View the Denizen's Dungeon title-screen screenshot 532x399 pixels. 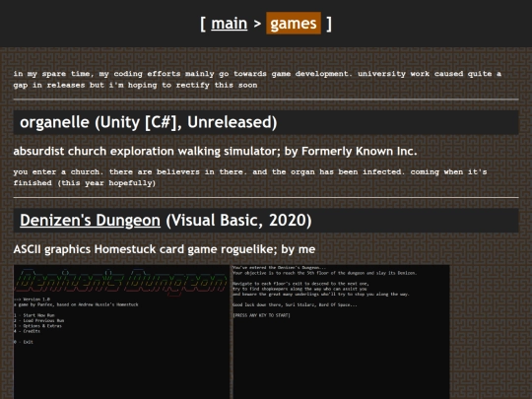pyautogui.click(x=121, y=332)
